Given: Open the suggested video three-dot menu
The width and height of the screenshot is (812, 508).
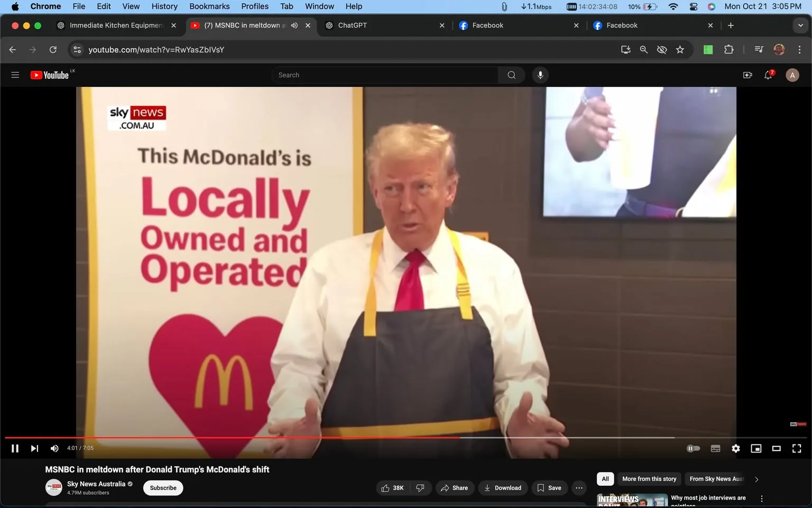Looking at the screenshot, I should pyautogui.click(x=761, y=498).
